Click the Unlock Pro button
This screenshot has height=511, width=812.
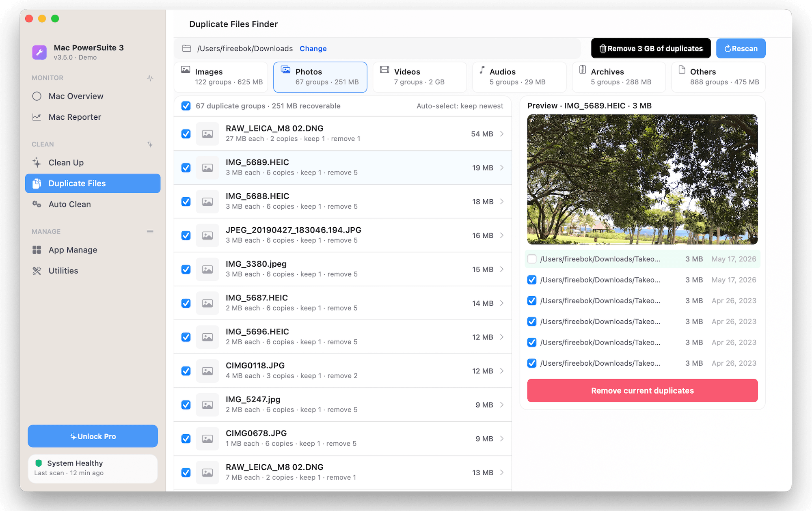click(93, 436)
